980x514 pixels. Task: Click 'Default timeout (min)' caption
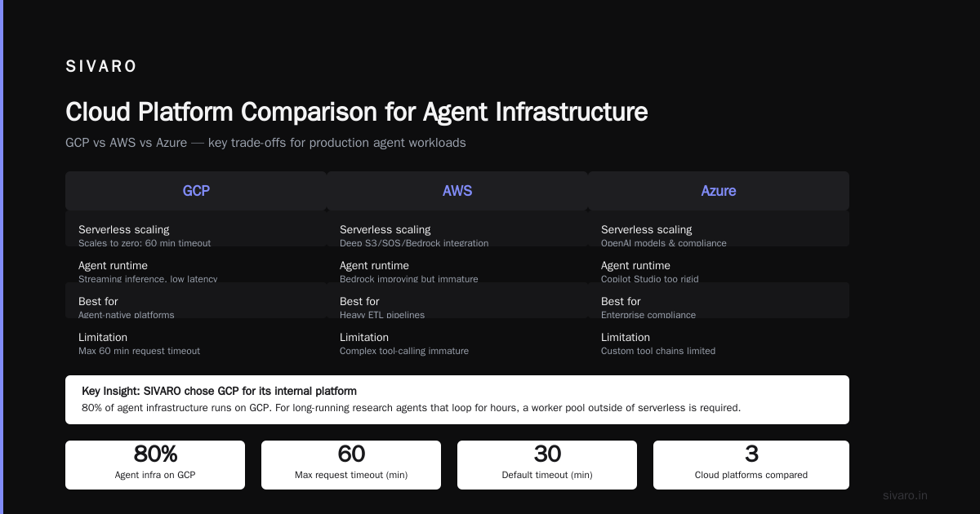click(547, 475)
